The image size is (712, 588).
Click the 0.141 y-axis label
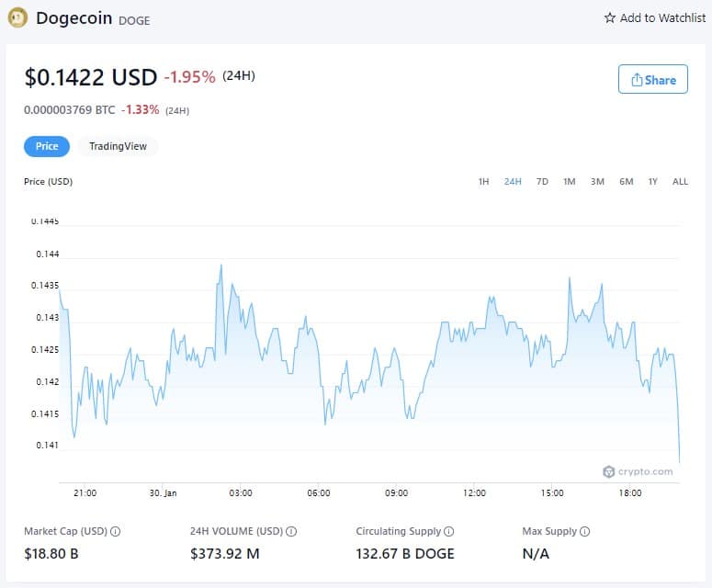click(48, 445)
